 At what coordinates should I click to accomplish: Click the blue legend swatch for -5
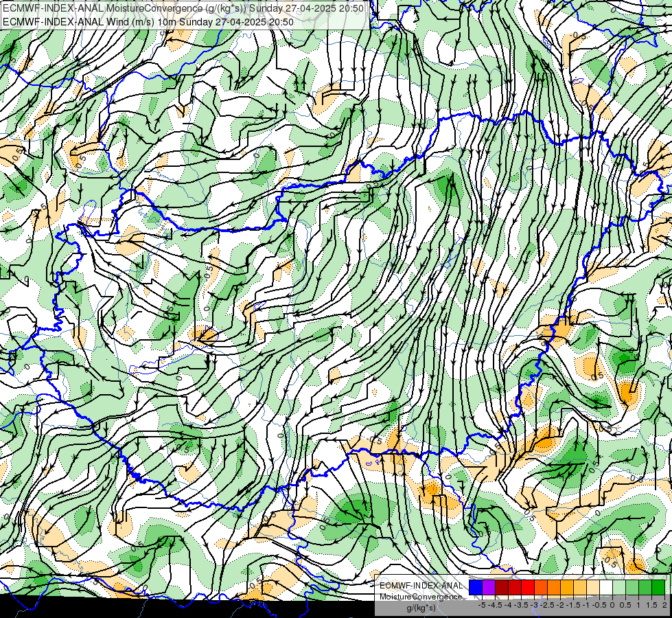click(476, 588)
